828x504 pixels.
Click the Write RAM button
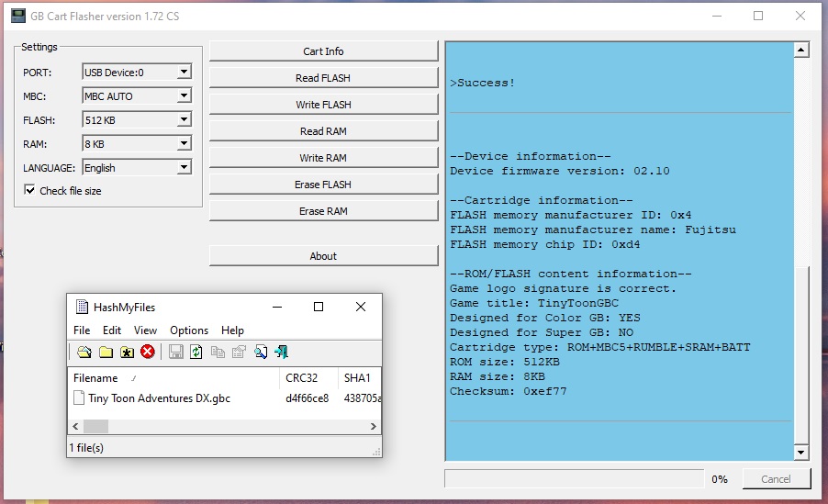[323, 157]
